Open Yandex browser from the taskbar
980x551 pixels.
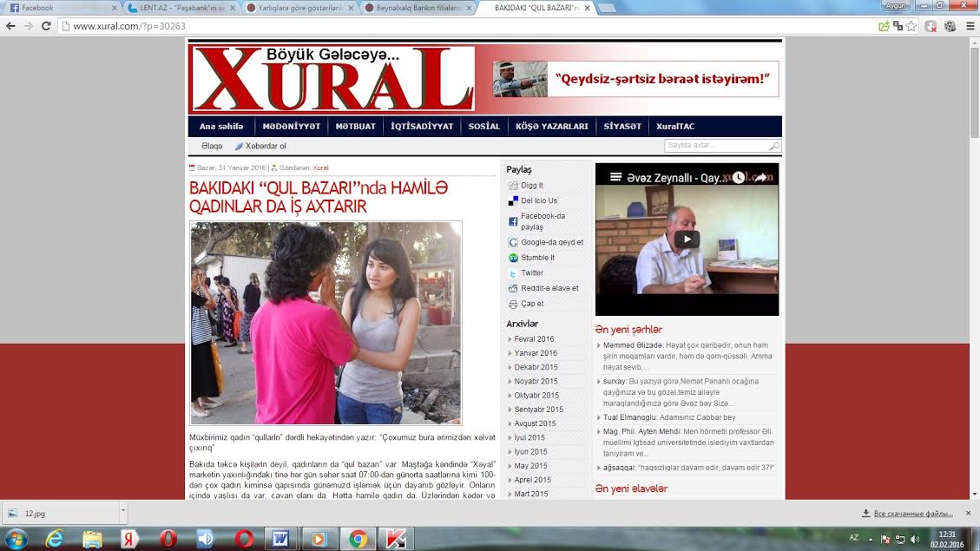click(x=129, y=539)
